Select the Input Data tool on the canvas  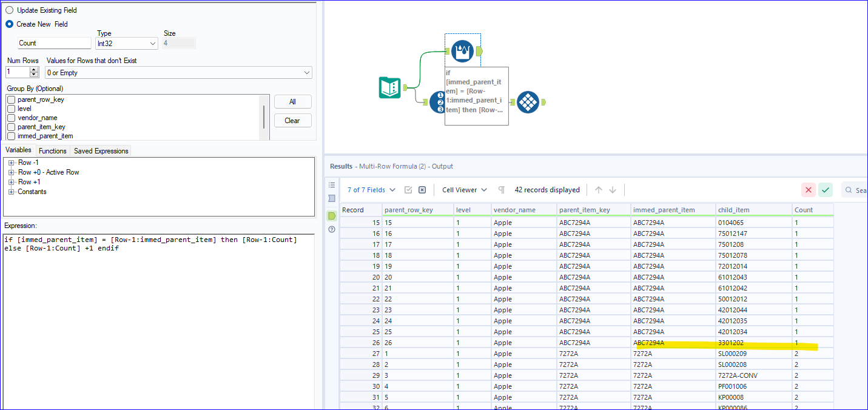click(x=390, y=87)
